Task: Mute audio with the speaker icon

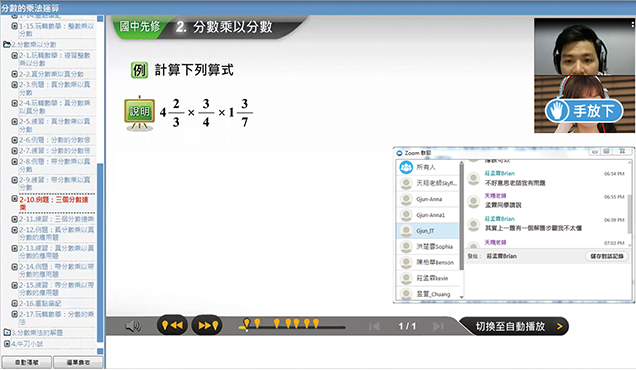Action: 133,325
